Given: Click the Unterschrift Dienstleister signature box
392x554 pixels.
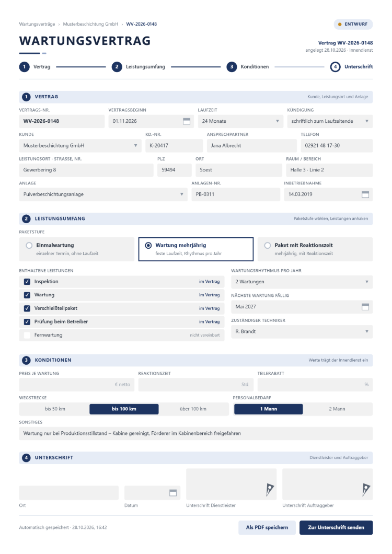Looking at the screenshot, I should click(232, 484).
